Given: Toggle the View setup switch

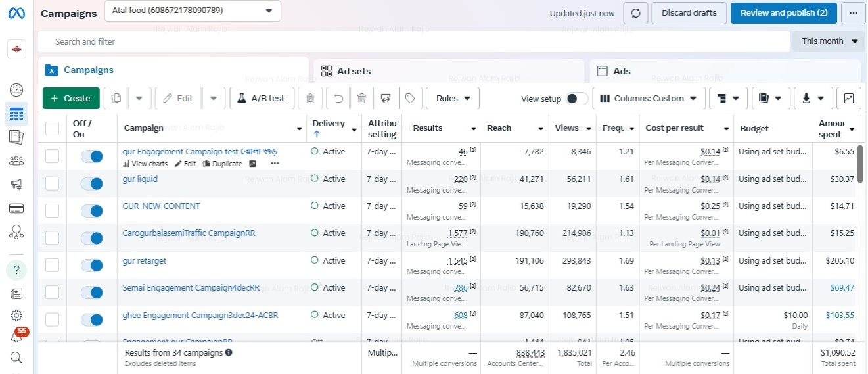Looking at the screenshot, I should tap(577, 99).
